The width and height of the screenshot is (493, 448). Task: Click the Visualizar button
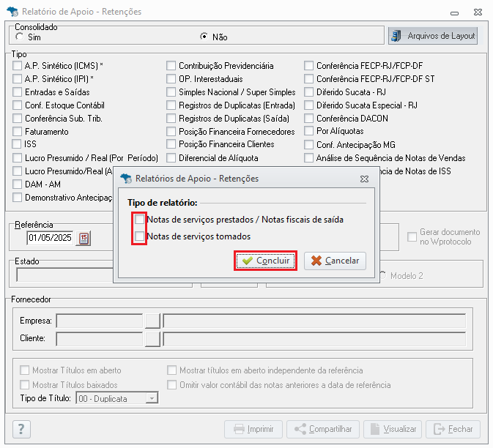(393, 429)
